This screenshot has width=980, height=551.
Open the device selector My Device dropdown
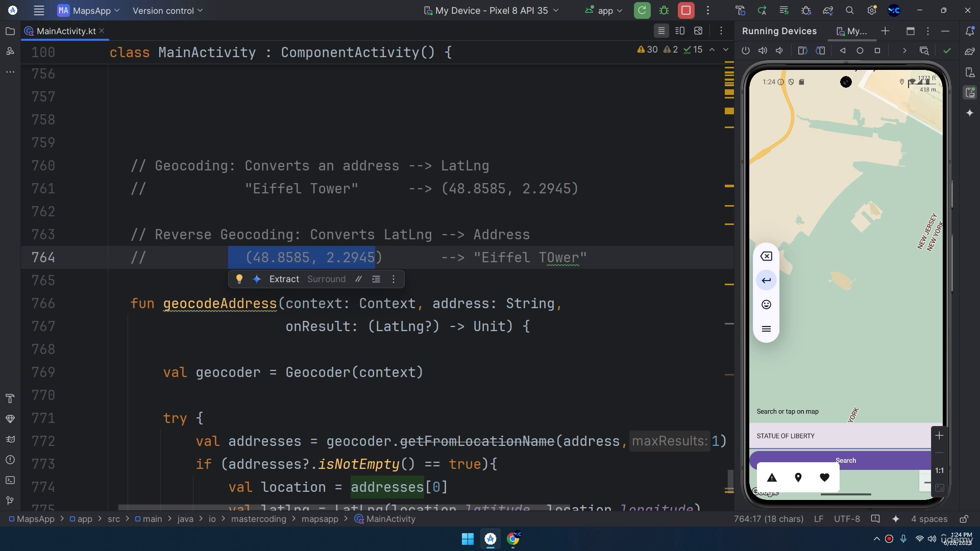click(x=491, y=10)
